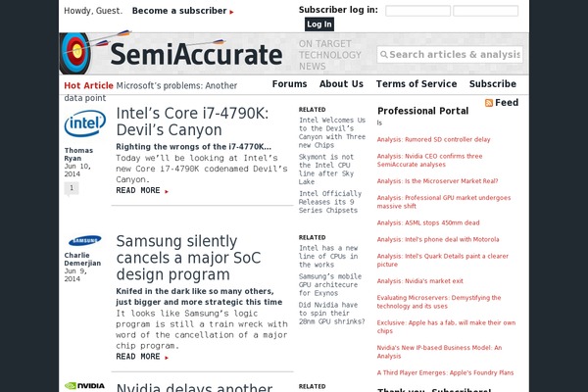This screenshot has height=392, width=588.
Task: Open Analysis: Professional GPU market undergoes shift
Action: pyautogui.click(x=444, y=202)
